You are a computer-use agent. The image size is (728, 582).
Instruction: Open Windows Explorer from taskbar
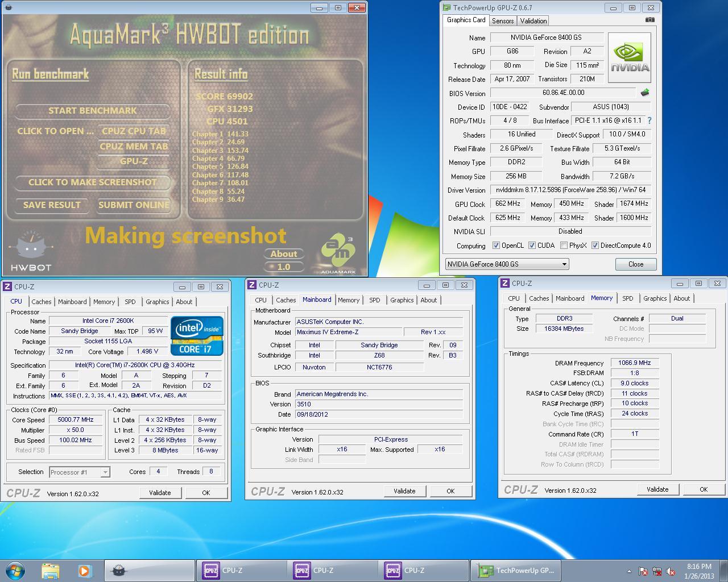(50, 571)
